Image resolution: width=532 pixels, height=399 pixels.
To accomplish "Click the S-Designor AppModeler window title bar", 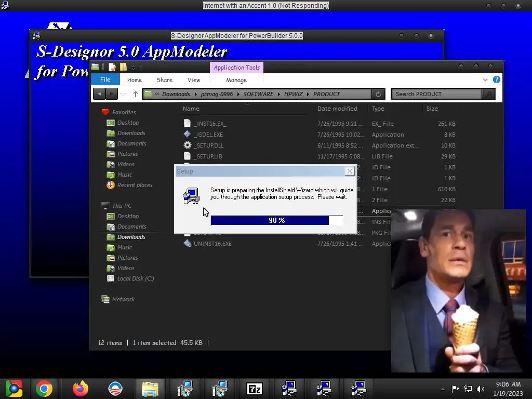I will pyautogui.click(x=237, y=36).
